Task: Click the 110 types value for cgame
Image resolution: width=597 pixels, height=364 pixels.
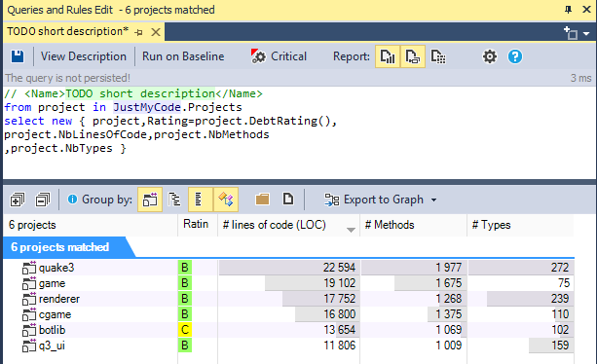Action: [560, 314]
